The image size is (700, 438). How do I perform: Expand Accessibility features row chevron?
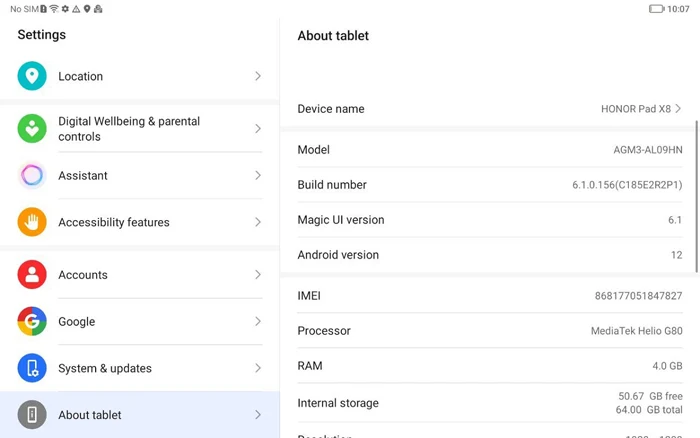point(258,222)
